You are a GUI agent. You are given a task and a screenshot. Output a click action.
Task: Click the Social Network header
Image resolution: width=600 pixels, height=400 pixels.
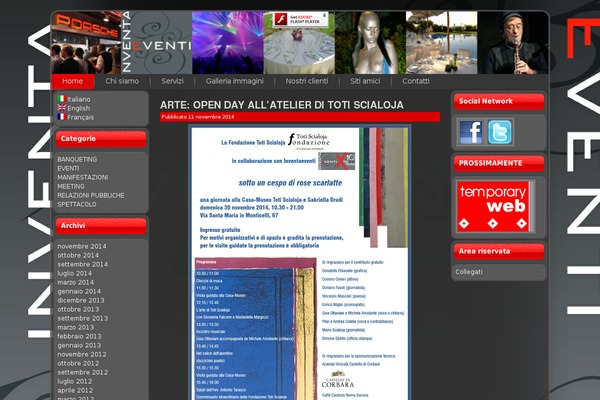(499, 101)
